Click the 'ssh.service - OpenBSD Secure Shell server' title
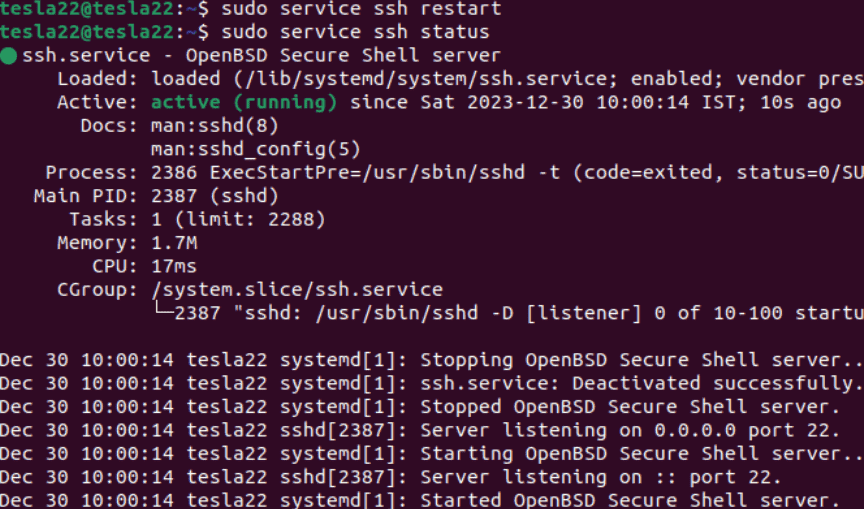Image resolution: width=864 pixels, height=509 pixels. [261, 56]
